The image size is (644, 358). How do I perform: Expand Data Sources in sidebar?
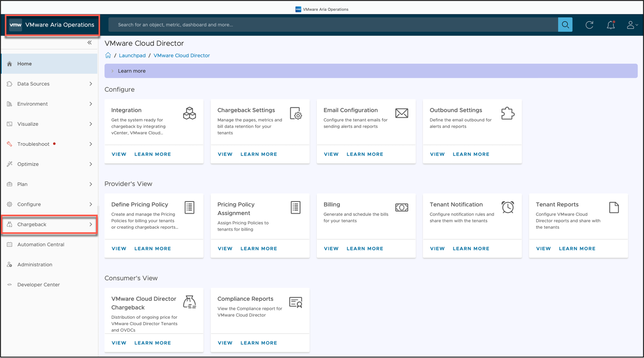tap(49, 84)
